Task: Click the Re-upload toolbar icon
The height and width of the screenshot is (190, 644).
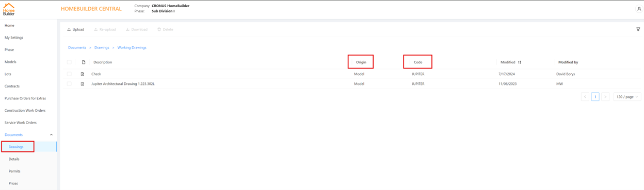Action: click(95, 29)
